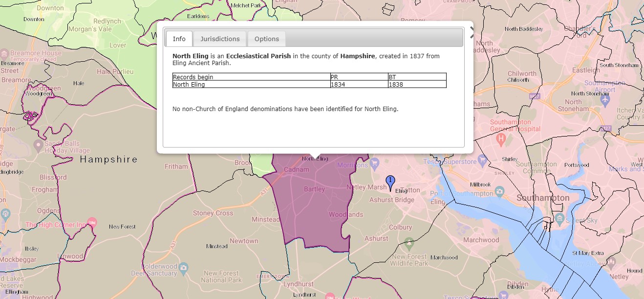Image resolution: width=644 pixels, height=299 pixels.
Task: Collapse the popup via the double-chevron arrow
Action: (471, 31)
